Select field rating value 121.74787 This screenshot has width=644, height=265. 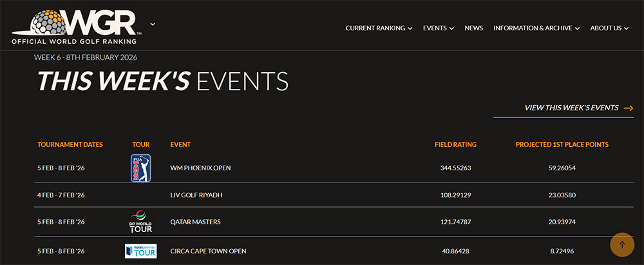[455, 222]
